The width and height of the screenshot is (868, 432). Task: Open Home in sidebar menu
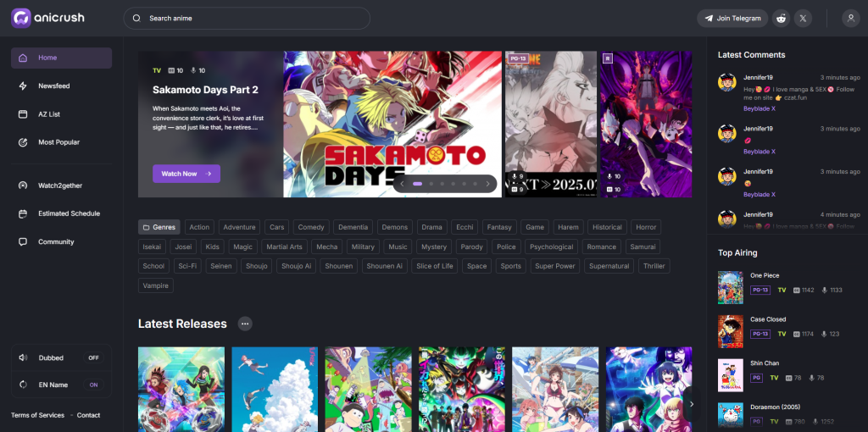coord(61,58)
